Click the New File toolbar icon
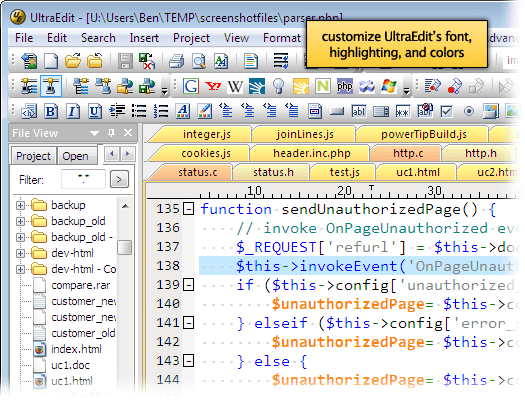Viewport: 525px width, 400px height. click(51, 61)
